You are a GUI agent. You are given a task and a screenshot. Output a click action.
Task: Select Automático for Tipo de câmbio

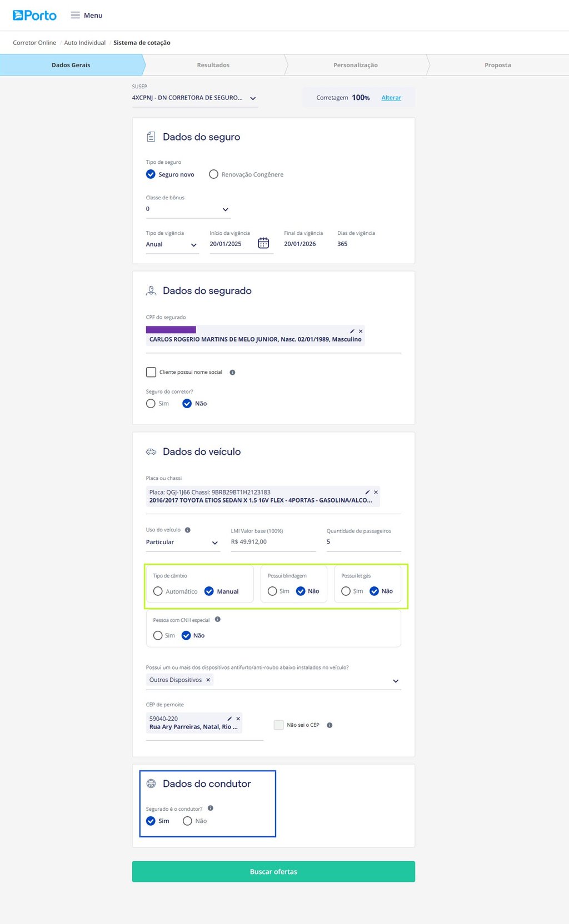pyautogui.click(x=158, y=591)
